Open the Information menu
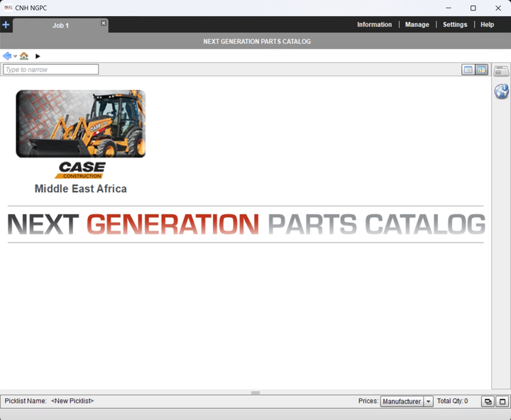 coord(375,24)
